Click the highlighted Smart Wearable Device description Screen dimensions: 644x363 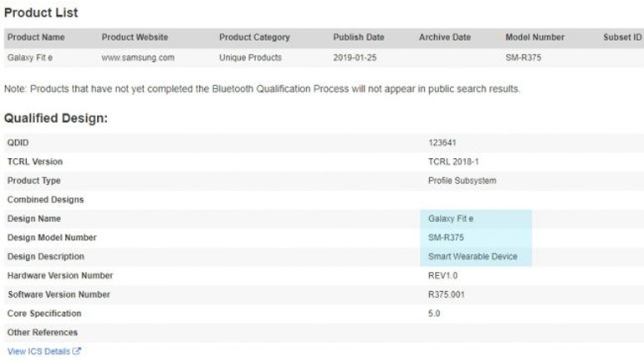[473, 257]
